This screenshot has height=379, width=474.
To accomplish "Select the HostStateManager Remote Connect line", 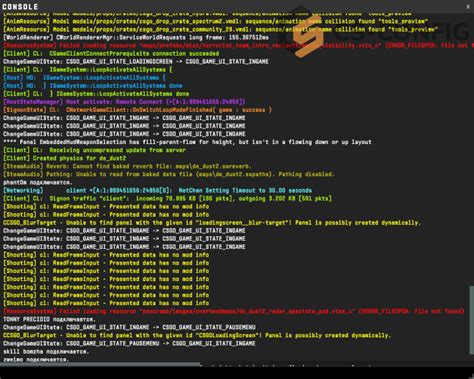I will click(124, 102).
